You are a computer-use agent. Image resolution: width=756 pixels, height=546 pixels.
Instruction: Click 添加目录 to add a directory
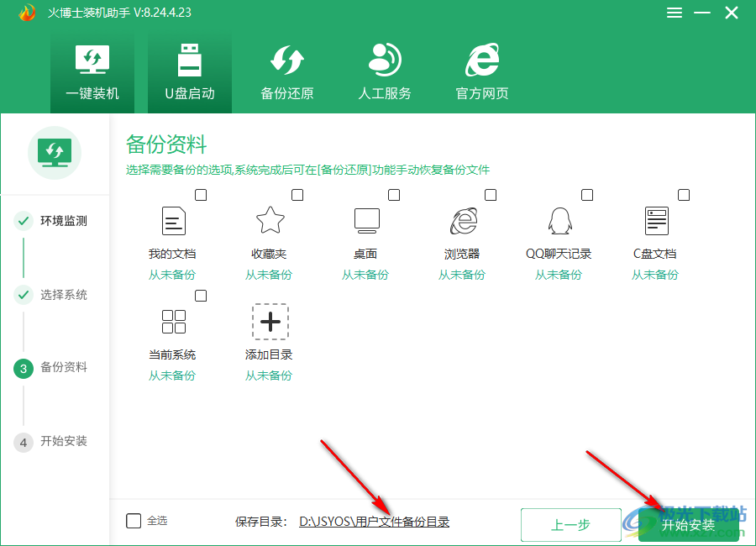tap(269, 322)
